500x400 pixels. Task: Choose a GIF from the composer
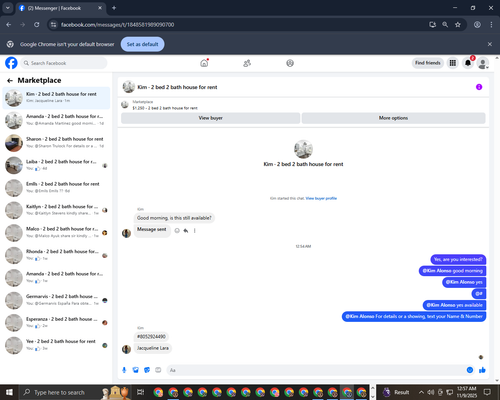click(158, 370)
